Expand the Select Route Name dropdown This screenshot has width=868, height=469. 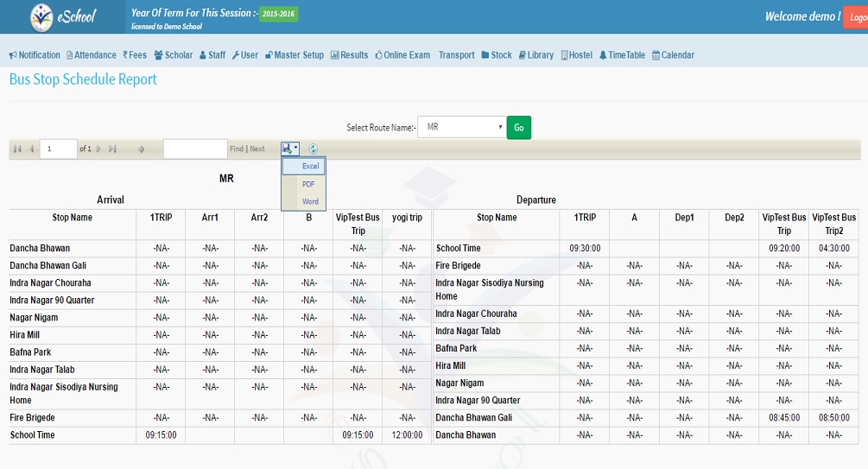(x=461, y=127)
